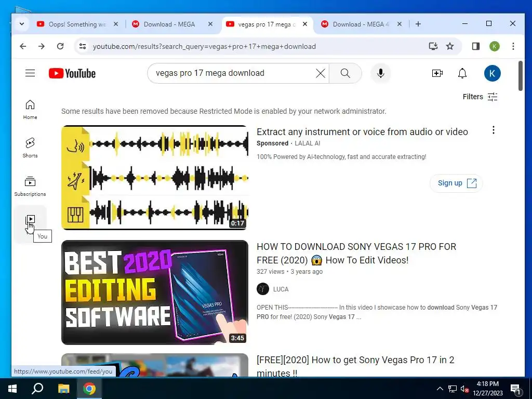Open the muted volume tray icon

click(x=464, y=389)
